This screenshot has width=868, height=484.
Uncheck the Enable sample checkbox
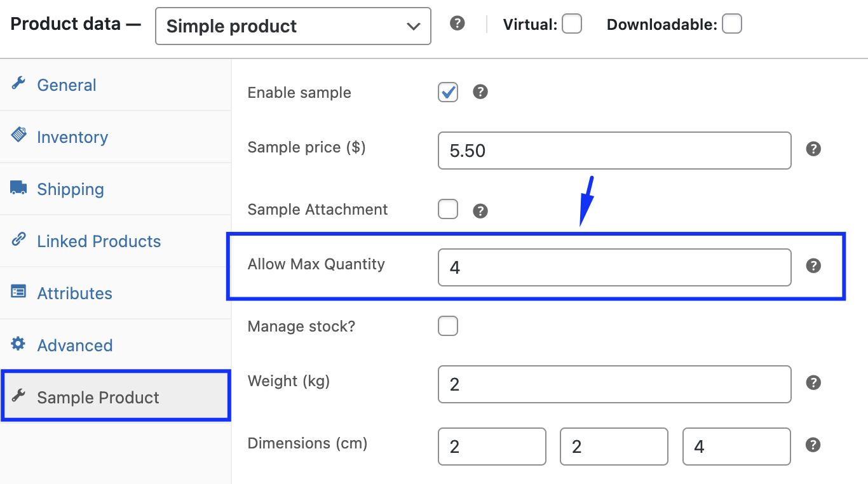pos(448,92)
